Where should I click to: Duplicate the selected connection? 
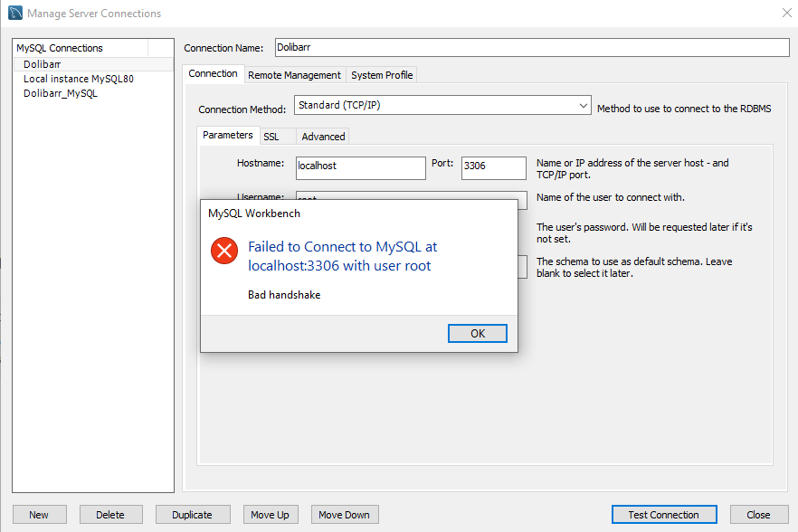(193, 515)
